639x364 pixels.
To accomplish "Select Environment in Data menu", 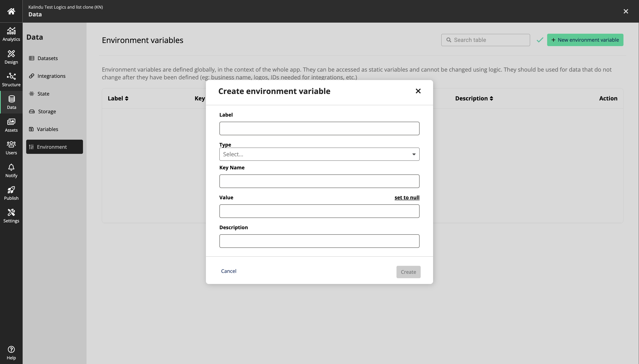I will coord(55,147).
